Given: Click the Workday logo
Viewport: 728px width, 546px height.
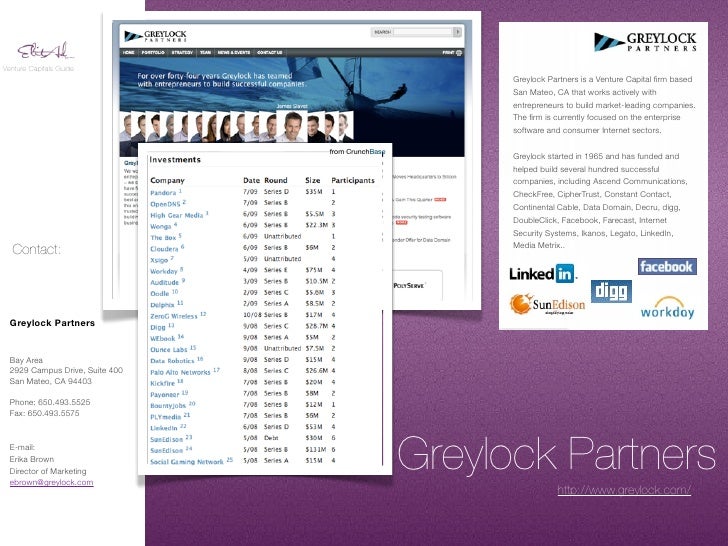Looking at the screenshot, I should click(x=667, y=308).
